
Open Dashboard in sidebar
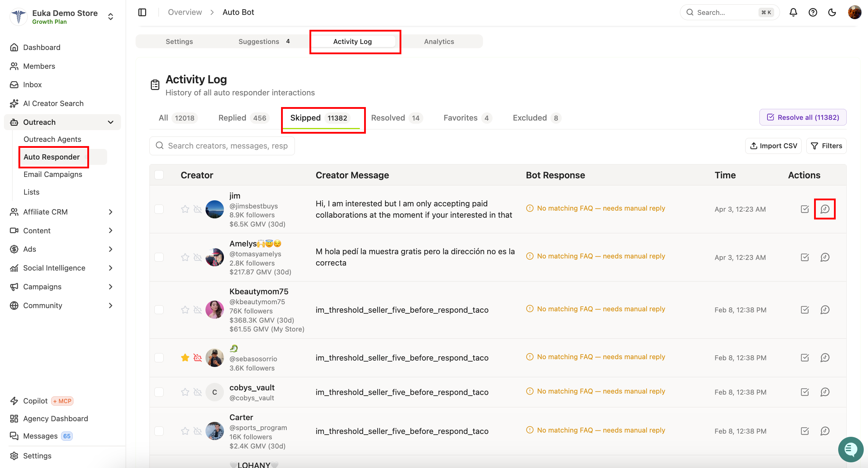(x=42, y=48)
